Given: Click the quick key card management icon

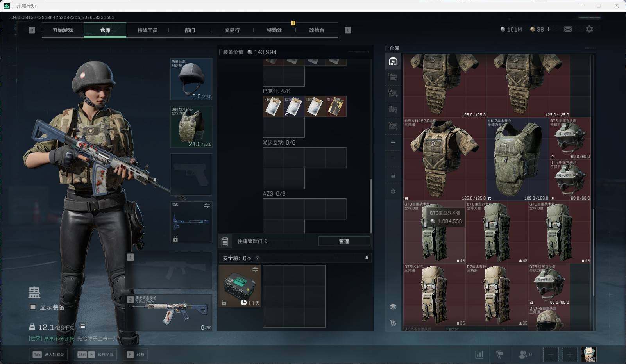Looking at the screenshot, I should pos(225,241).
